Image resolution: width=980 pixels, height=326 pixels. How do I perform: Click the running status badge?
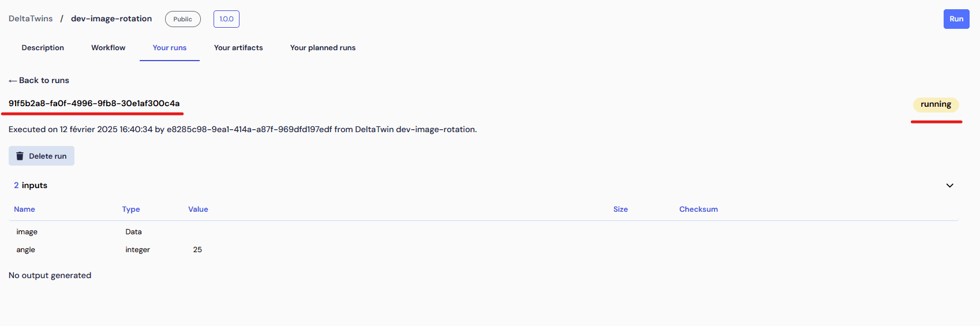click(x=935, y=104)
